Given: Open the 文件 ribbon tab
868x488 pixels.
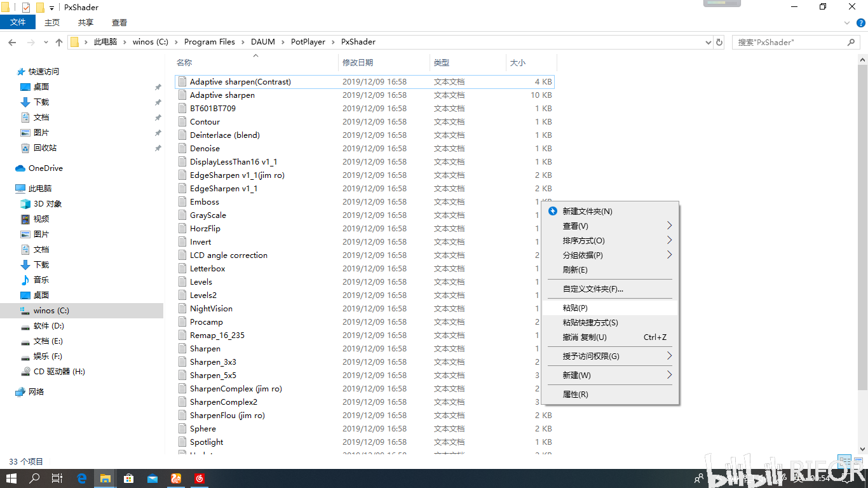Looking at the screenshot, I should pos(18,22).
